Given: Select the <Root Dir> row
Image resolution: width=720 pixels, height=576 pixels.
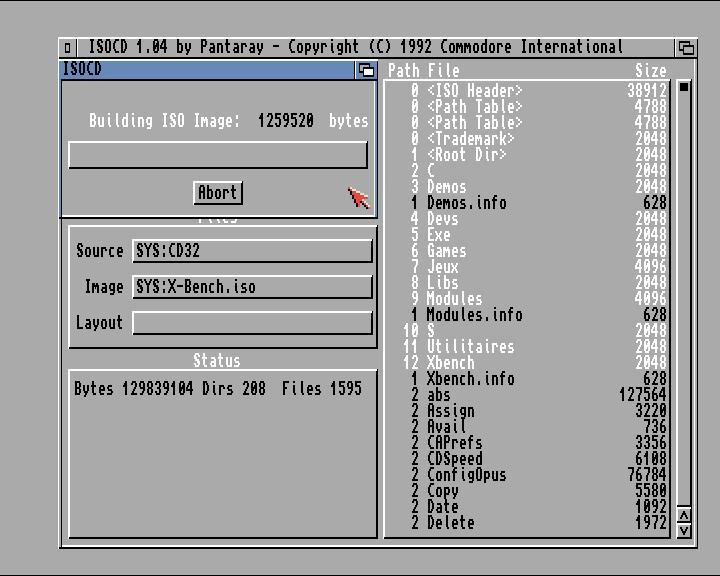Looking at the screenshot, I should [527, 154].
